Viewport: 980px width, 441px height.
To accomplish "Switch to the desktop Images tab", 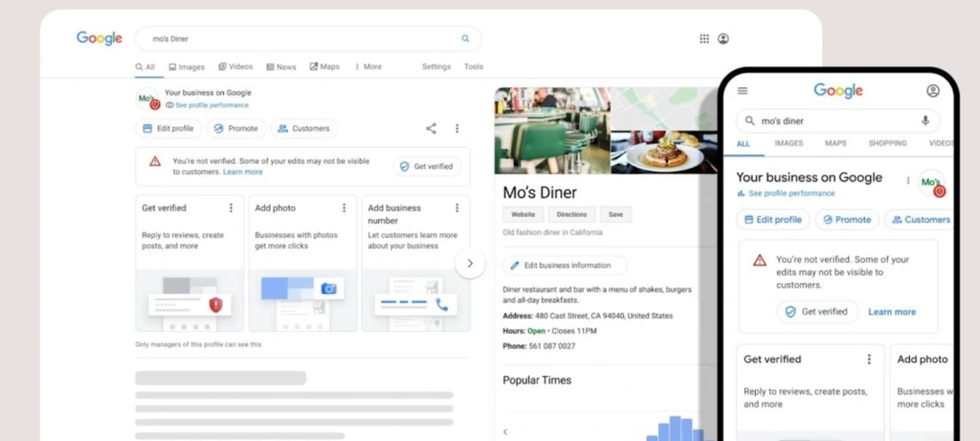I will pos(187,67).
